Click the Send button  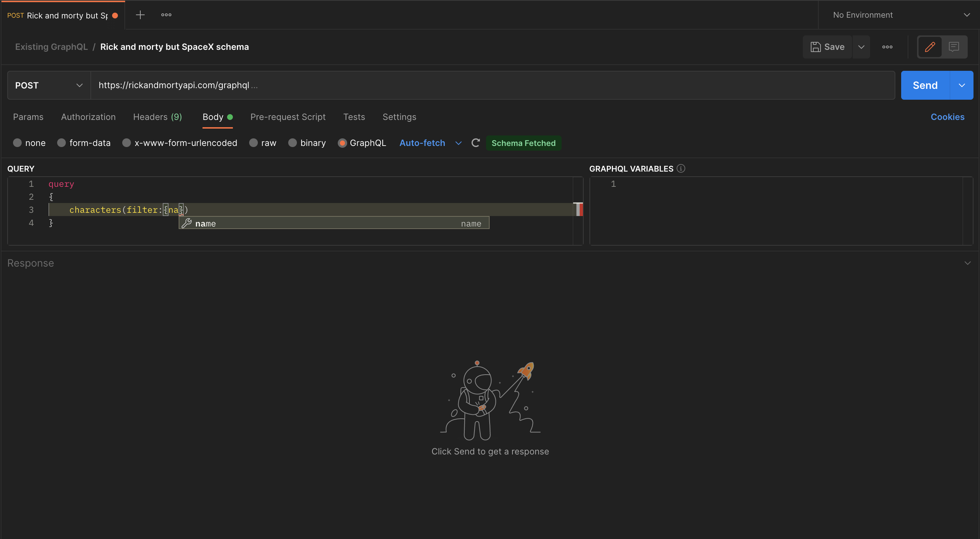(x=925, y=85)
